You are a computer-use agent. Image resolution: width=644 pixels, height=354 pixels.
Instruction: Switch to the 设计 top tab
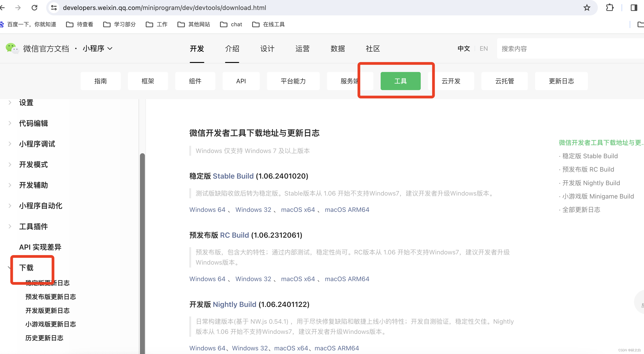coord(267,48)
